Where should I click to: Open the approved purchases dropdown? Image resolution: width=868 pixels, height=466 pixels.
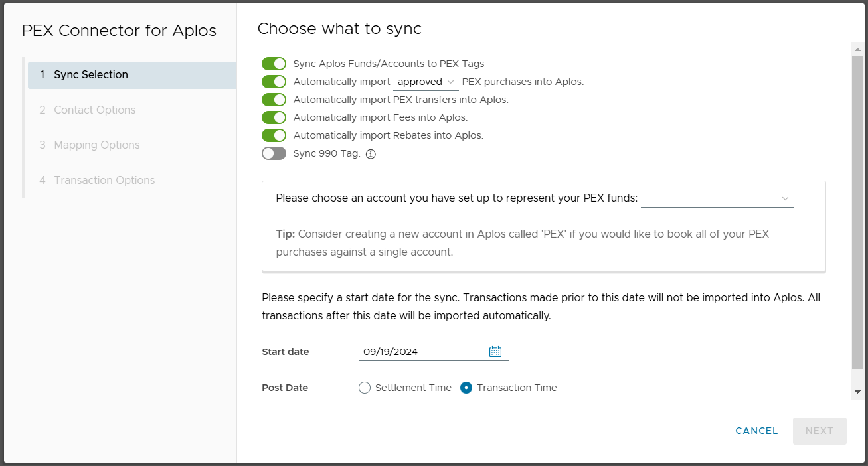pyautogui.click(x=425, y=82)
